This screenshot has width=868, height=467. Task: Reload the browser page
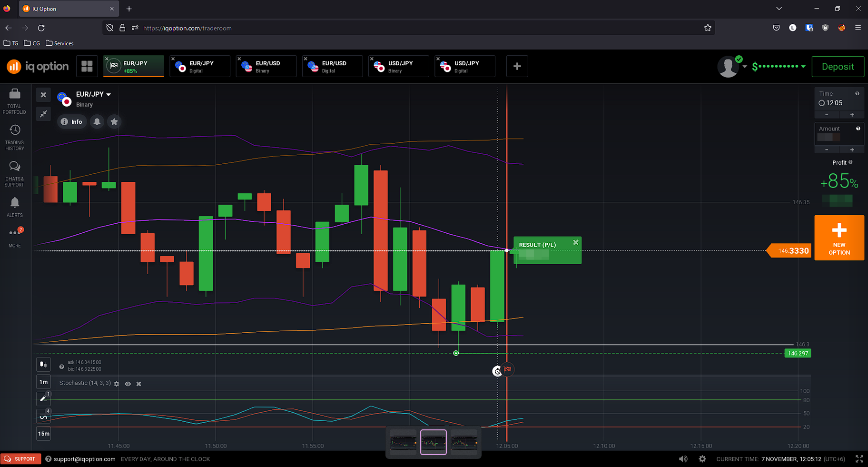(41, 28)
